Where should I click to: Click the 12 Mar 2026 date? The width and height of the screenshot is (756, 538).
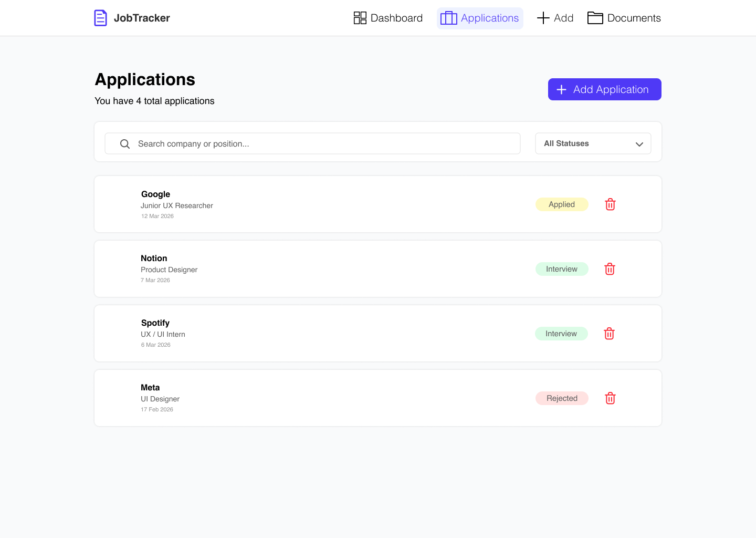[157, 216]
